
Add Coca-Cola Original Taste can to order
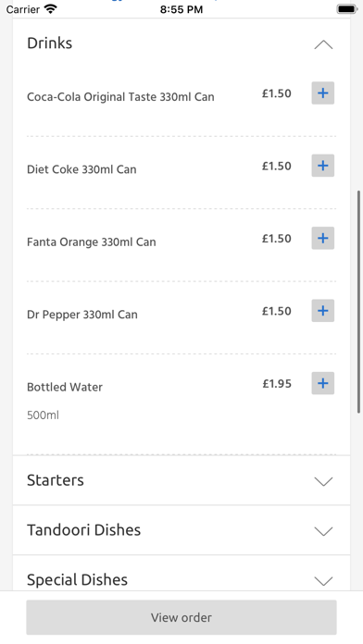tap(322, 93)
